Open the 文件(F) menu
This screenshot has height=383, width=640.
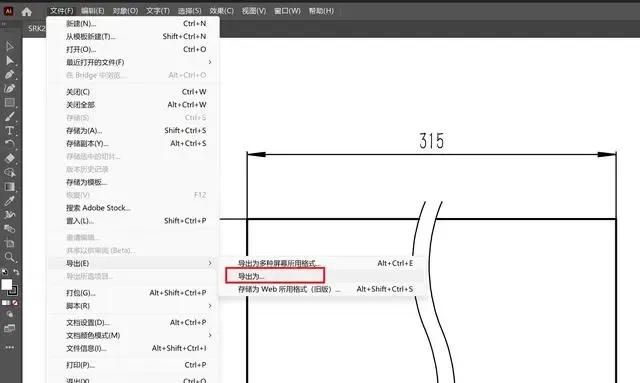[x=62, y=11]
